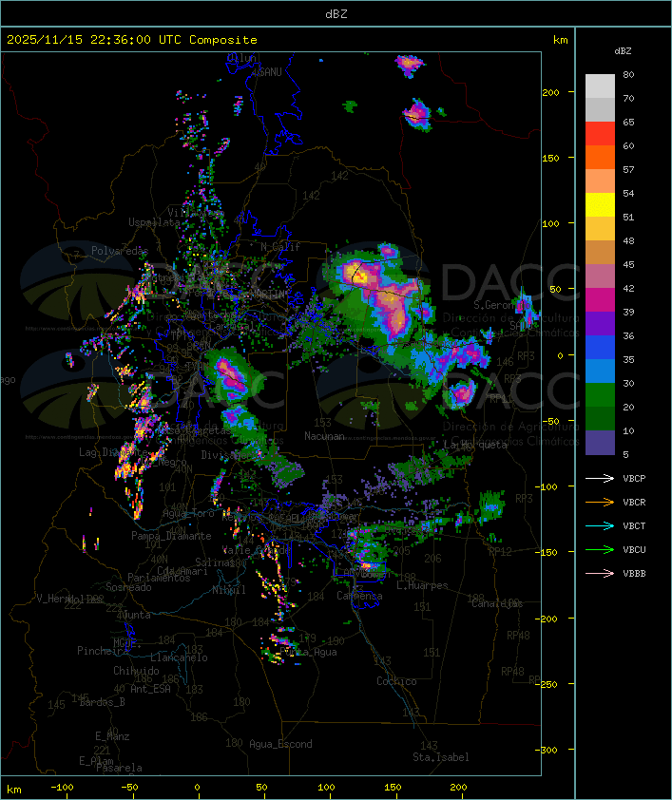This screenshot has height=800, width=672.
Task: Click the VBCP legend label
Action: (634, 479)
